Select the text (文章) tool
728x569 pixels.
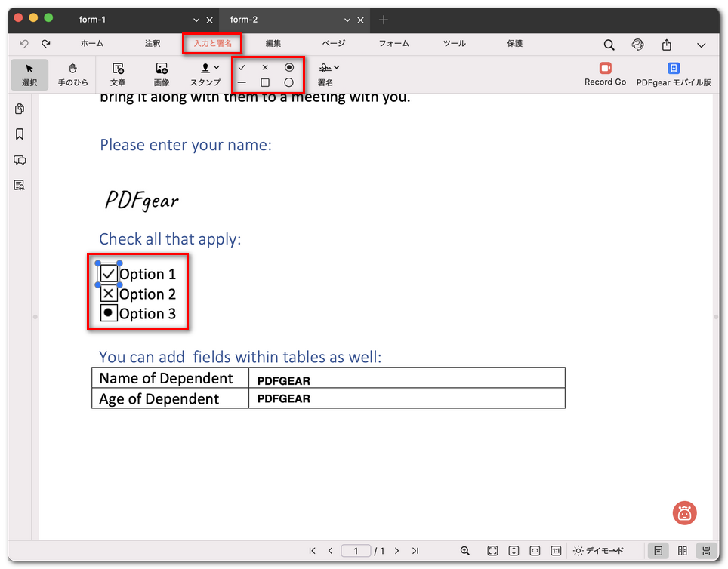tap(118, 74)
